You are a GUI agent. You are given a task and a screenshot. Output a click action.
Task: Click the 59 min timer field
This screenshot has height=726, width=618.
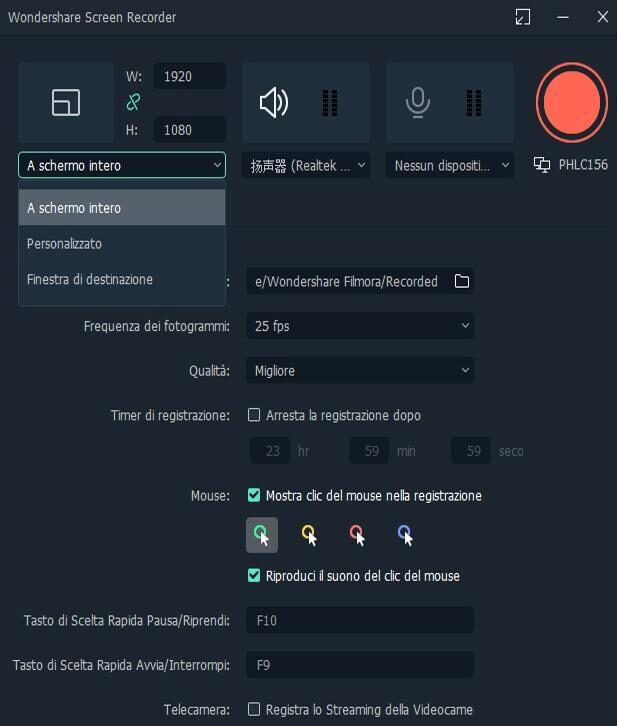(369, 451)
